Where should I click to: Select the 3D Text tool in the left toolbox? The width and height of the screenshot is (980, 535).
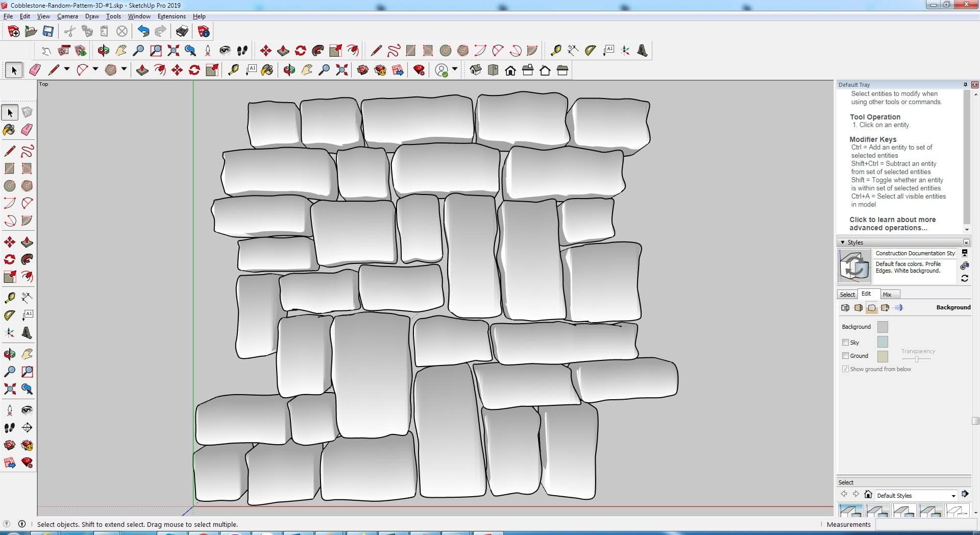(x=27, y=333)
